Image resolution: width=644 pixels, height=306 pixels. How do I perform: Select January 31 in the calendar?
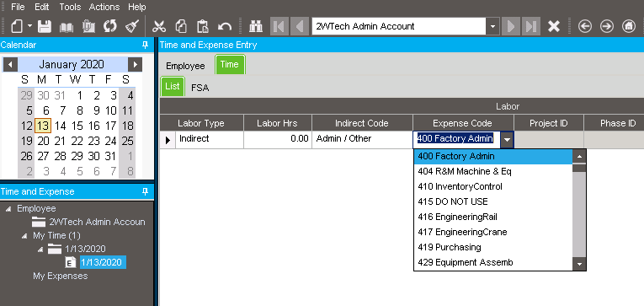pos(110,156)
